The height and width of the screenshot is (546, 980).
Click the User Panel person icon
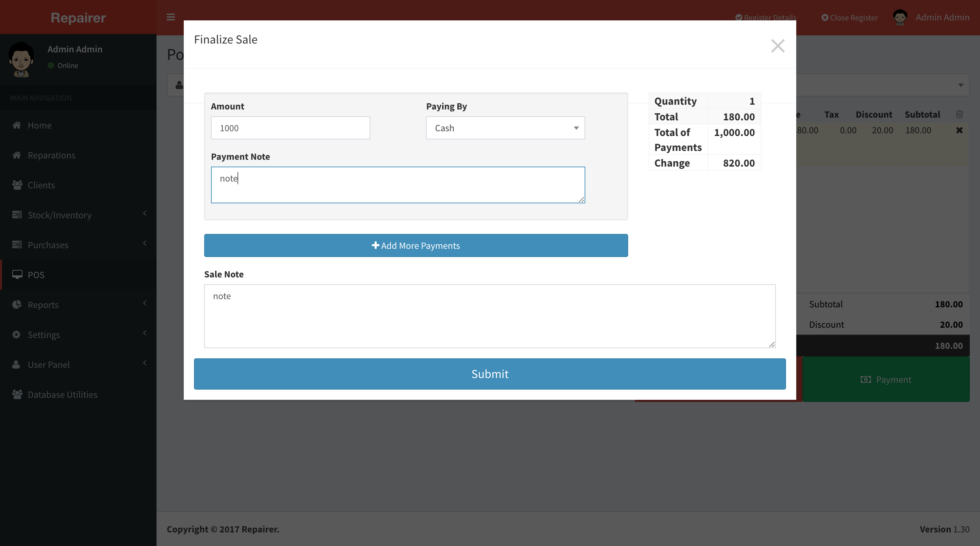coord(16,364)
